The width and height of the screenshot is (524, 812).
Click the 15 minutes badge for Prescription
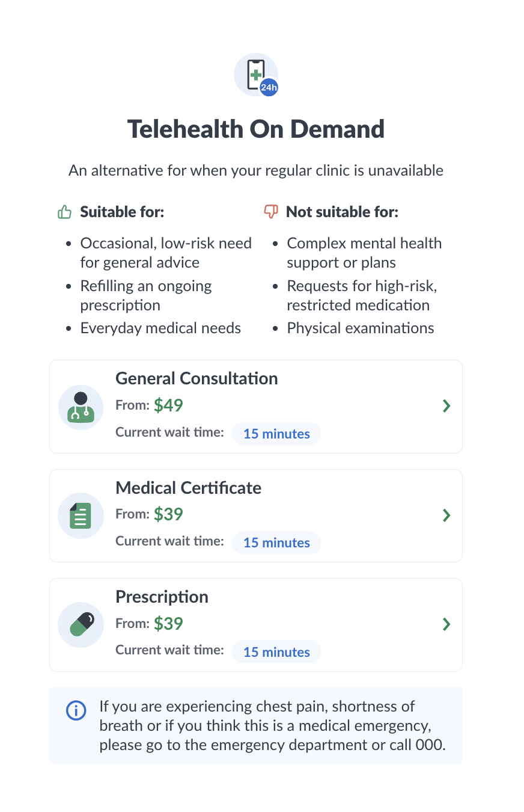pos(276,651)
